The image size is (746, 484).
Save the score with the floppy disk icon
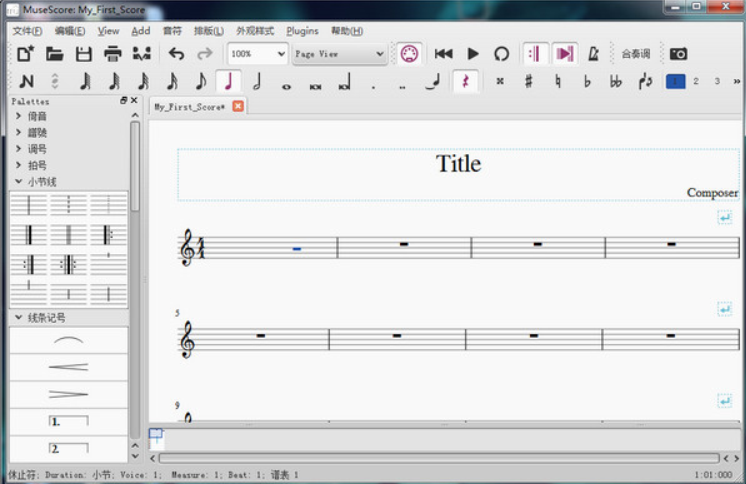click(x=84, y=54)
